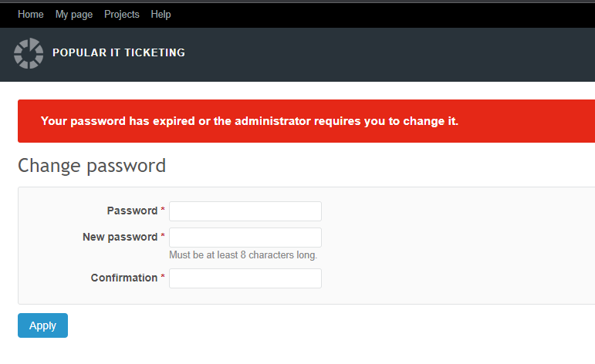
Task: Click the Change password heading
Action: click(x=92, y=166)
